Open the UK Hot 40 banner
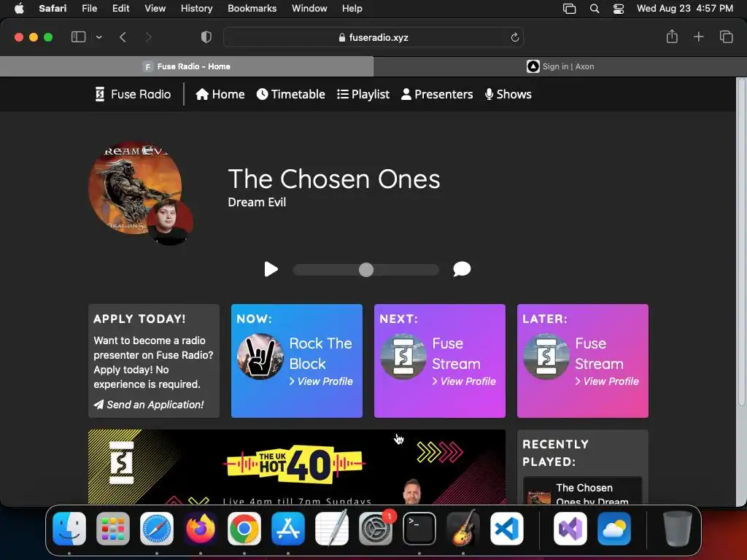 tap(296, 467)
